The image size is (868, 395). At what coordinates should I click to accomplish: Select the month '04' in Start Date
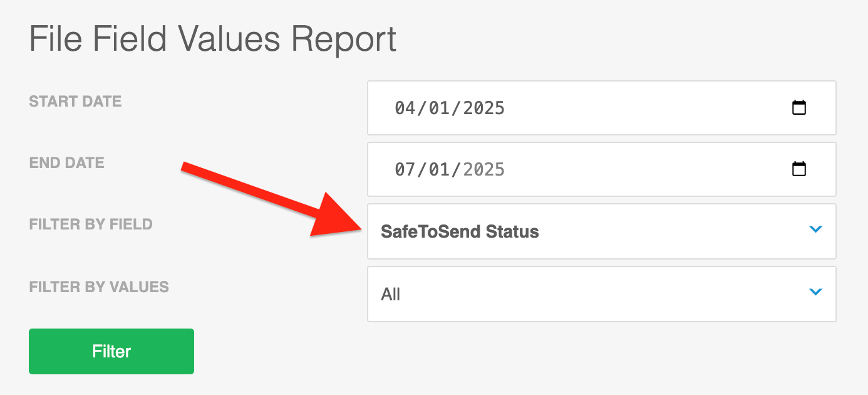pyautogui.click(x=405, y=108)
